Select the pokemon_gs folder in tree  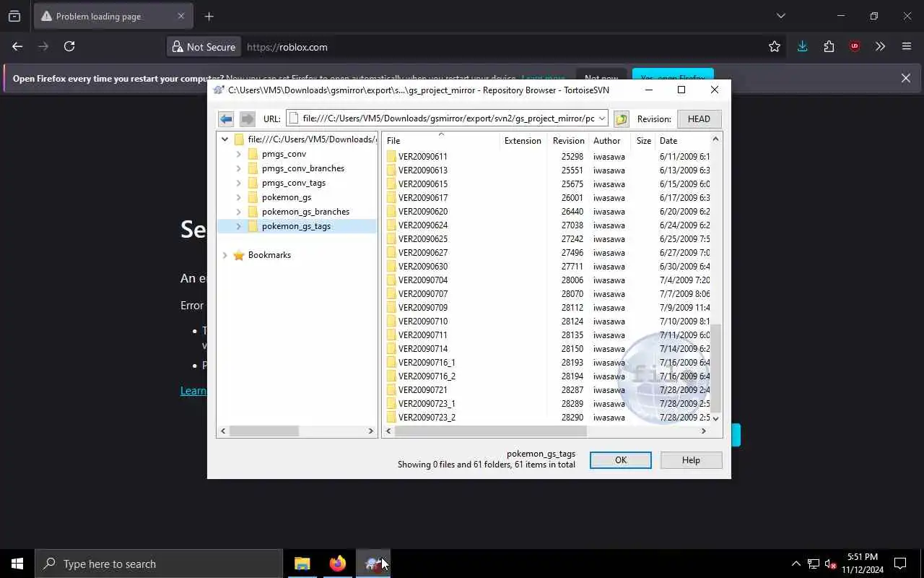coord(287,197)
